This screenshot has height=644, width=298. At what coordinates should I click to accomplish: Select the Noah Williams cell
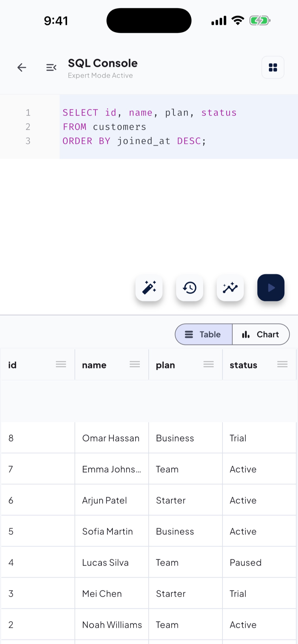[112, 625]
